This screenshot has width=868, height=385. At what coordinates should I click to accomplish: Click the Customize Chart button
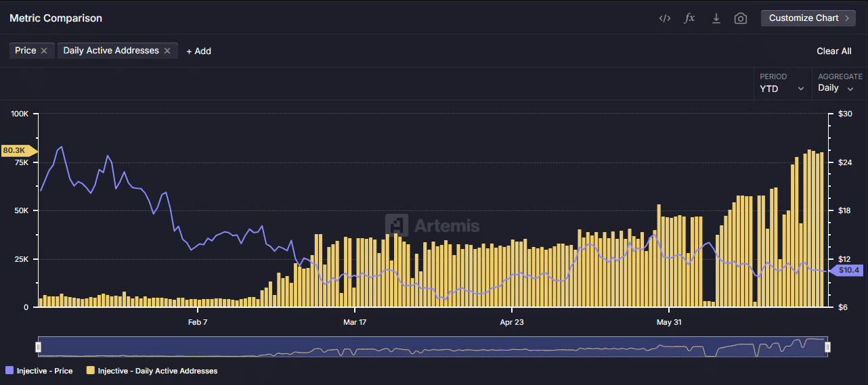pos(808,18)
